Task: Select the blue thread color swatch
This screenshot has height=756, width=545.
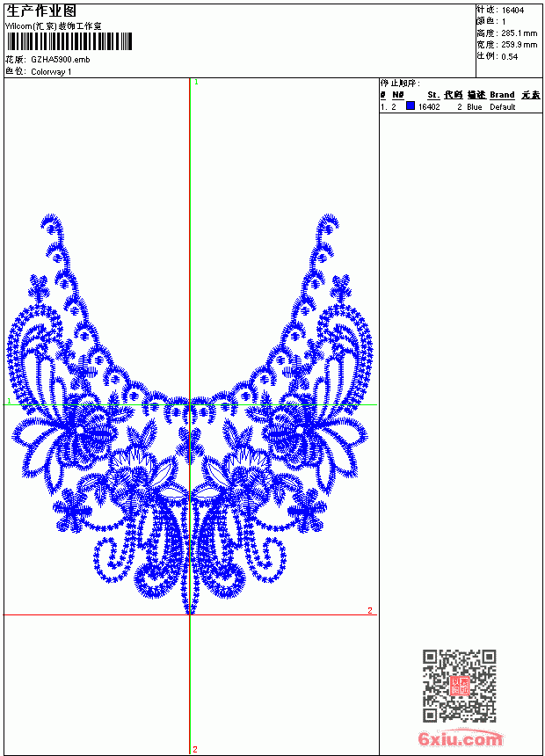Action: pos(411,105)
